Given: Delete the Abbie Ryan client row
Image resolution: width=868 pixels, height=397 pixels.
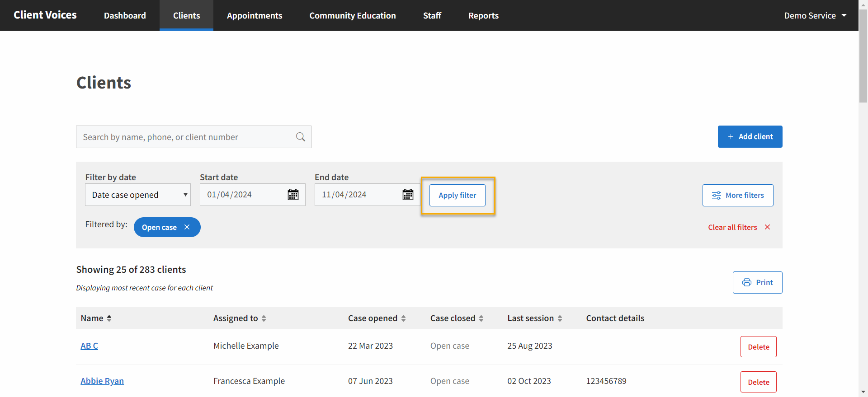Looking at the screenshot, I should pyautogui.click(x=759, y=382).
